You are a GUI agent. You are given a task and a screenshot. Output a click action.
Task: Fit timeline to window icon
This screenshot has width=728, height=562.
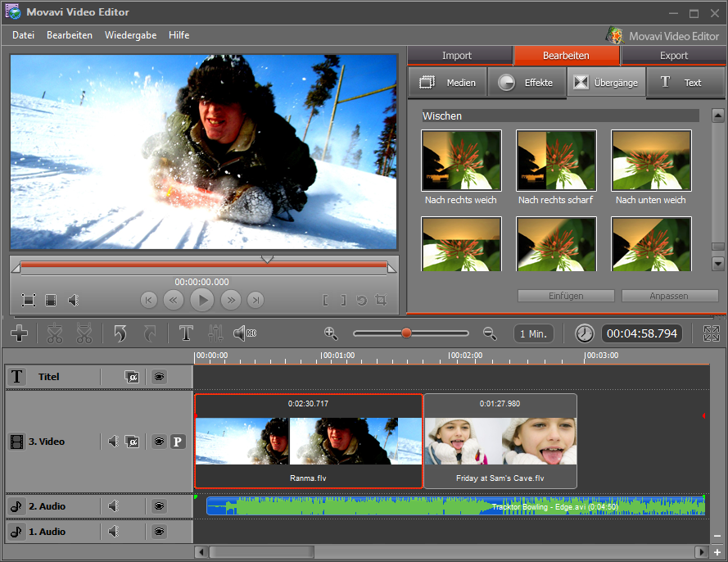tap(711, 333)
